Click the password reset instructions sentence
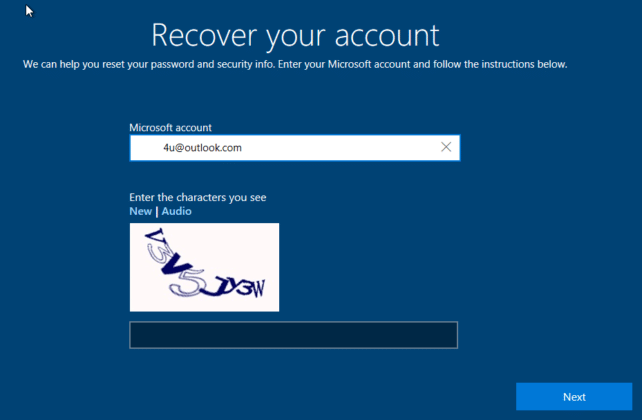This screenshot has height=420, width=642. (x=295, y=64)
